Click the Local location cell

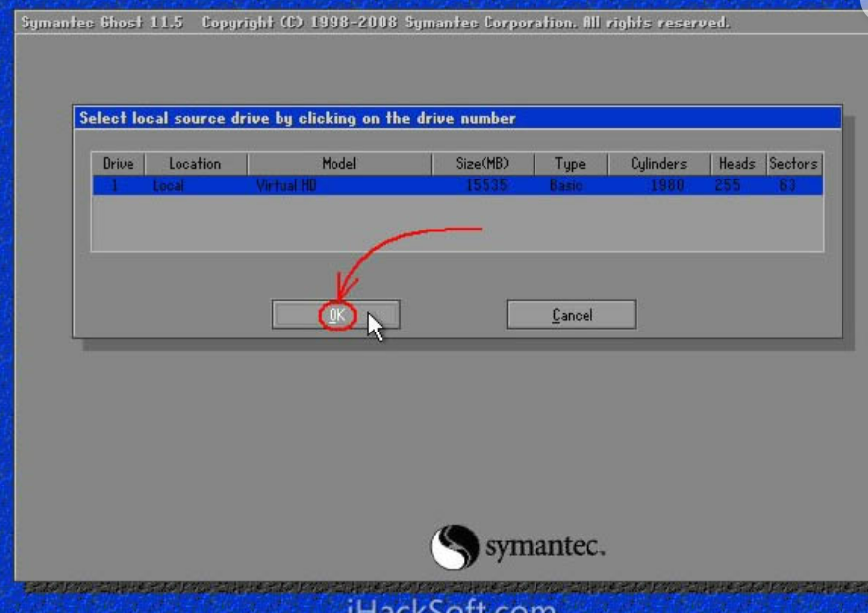point(168,184)
